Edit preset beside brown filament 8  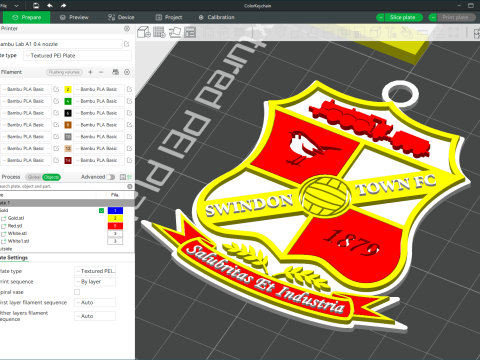point(56,125)
